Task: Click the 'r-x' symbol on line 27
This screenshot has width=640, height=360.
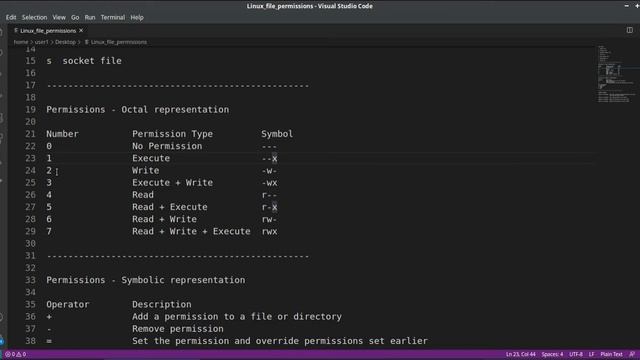Action: coord(269,207)
